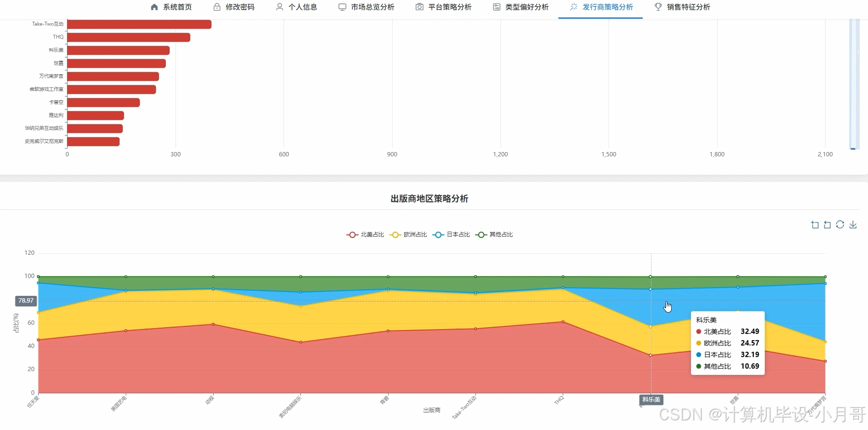Toggle the 欧洲占比 legend series
Screen dimensions: 868x430
(x=408, y=235)
